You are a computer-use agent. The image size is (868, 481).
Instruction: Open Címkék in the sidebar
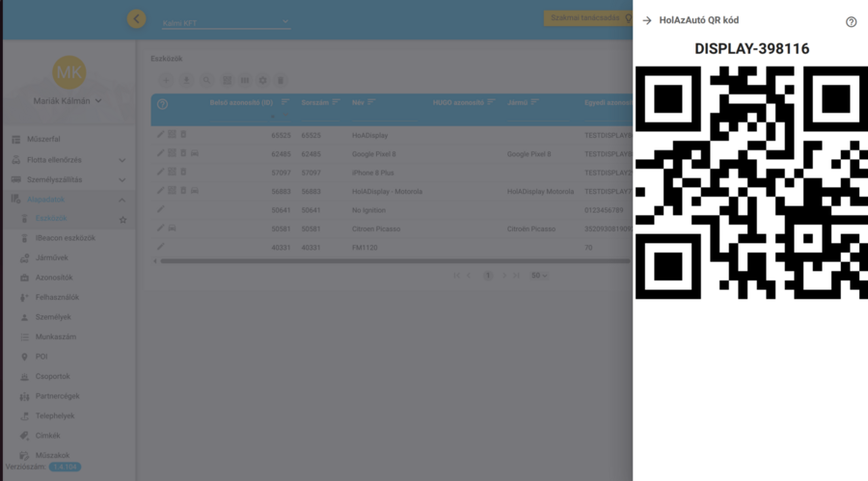(47, 436)
